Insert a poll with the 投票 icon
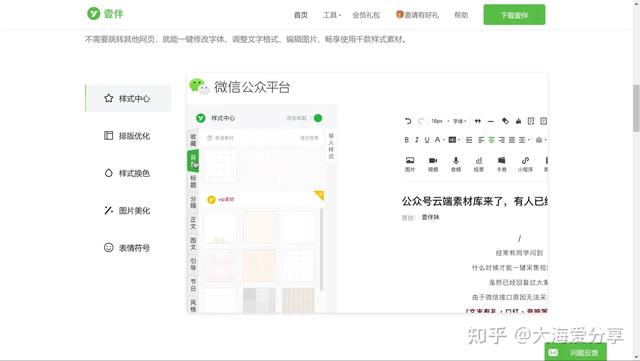Screen dimensions: 640x361 coord(479,164)
